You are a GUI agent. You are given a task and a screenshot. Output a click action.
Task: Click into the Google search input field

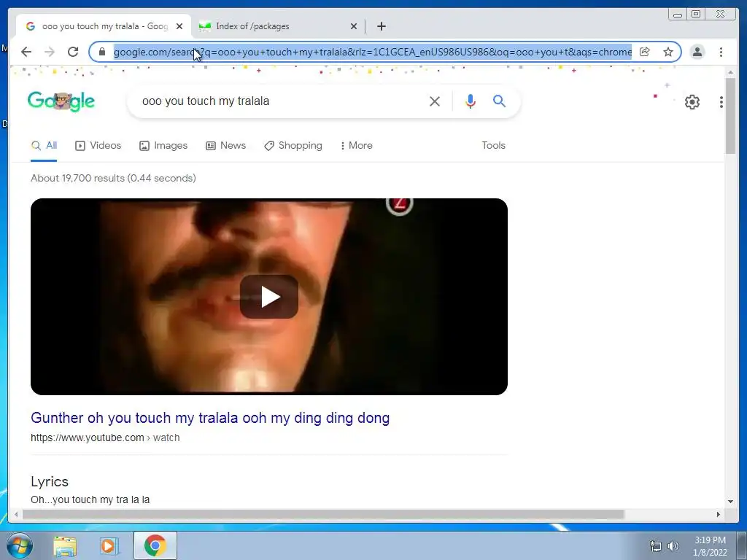(281, 101)
